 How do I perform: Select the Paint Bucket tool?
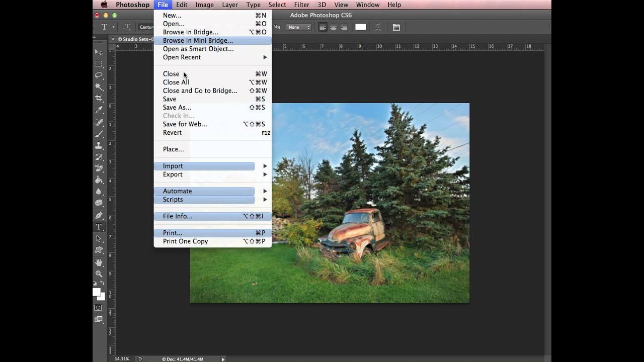click(99, 180)
